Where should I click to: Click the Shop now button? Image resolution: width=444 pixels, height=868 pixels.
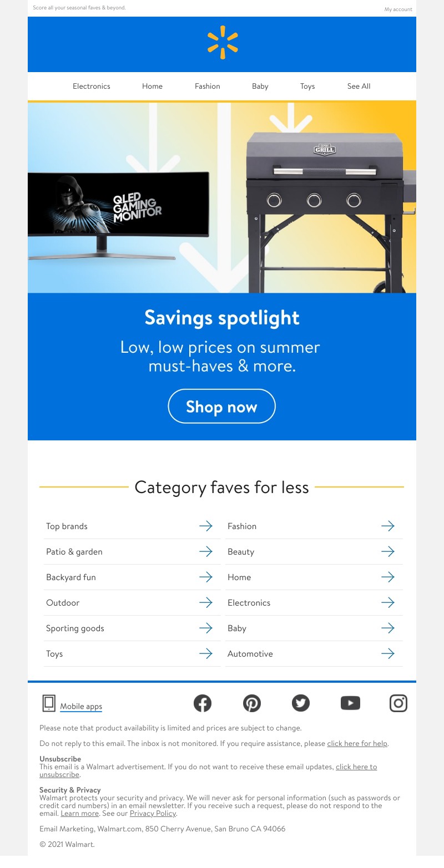tap(222, 407)
